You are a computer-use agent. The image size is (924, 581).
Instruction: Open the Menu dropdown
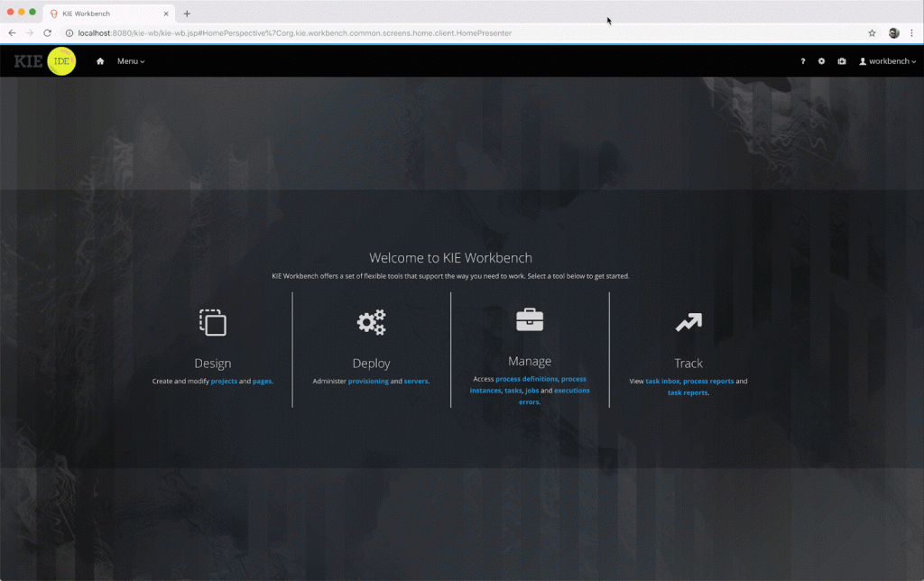(131, 61)
